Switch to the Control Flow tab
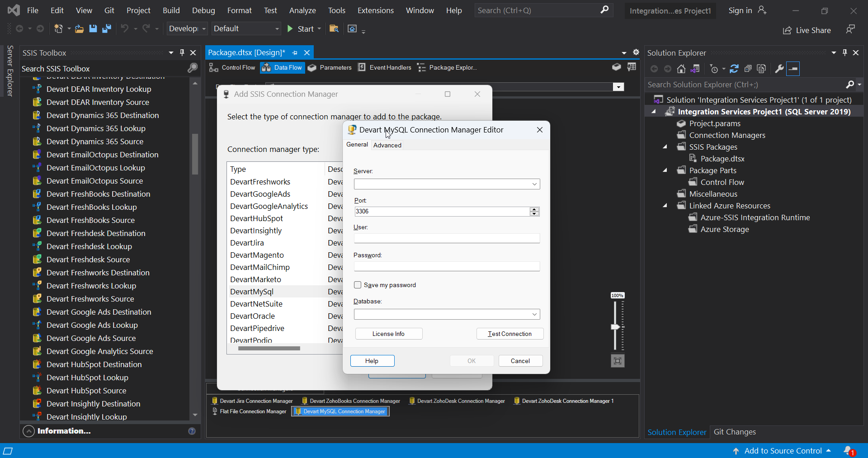Image resolution: width=868 pixels, height=458 pixels. pos(232,67)
